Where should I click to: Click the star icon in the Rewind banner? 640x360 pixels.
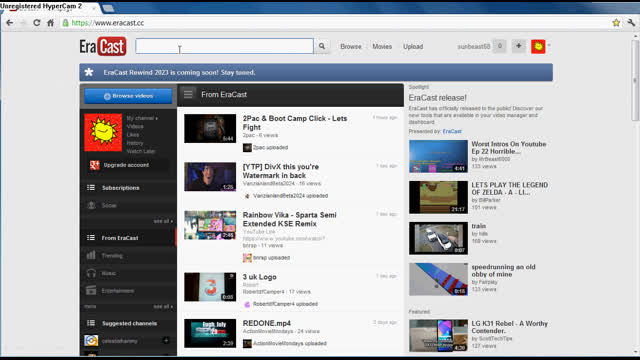point(89,72)
